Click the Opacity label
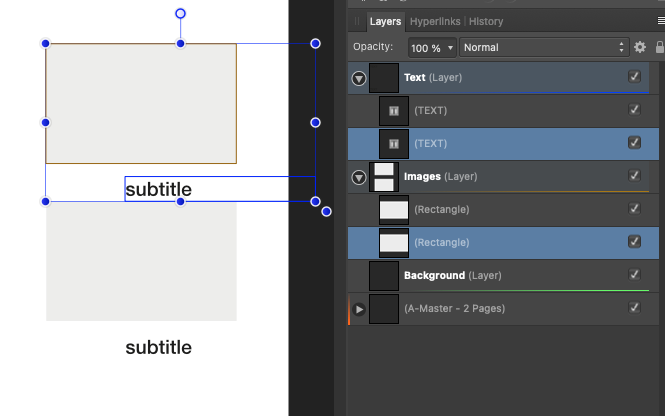 coord(373,47)
